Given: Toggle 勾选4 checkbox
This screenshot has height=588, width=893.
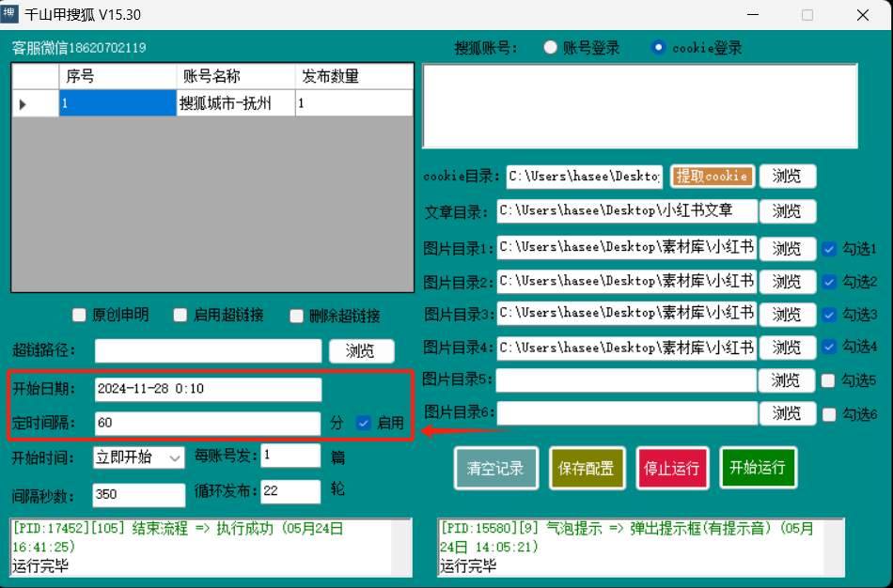Looking at the screenshot, I should pyautogui.click(x=829, y=346).
